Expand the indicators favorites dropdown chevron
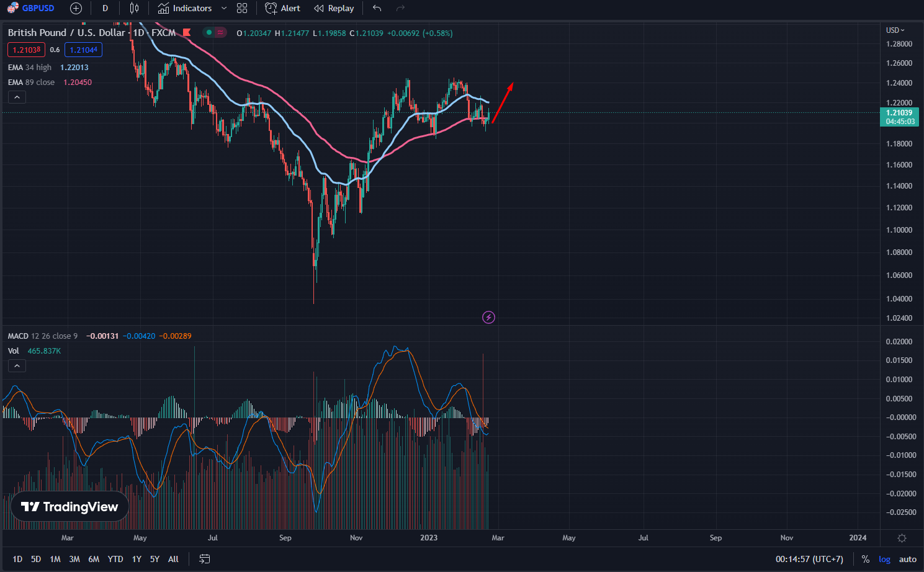Viewport: 924px width, 572px height. point(224,8)
